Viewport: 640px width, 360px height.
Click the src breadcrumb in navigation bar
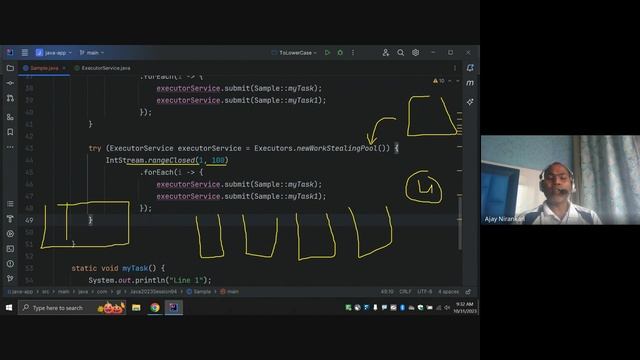click(45, 292)
